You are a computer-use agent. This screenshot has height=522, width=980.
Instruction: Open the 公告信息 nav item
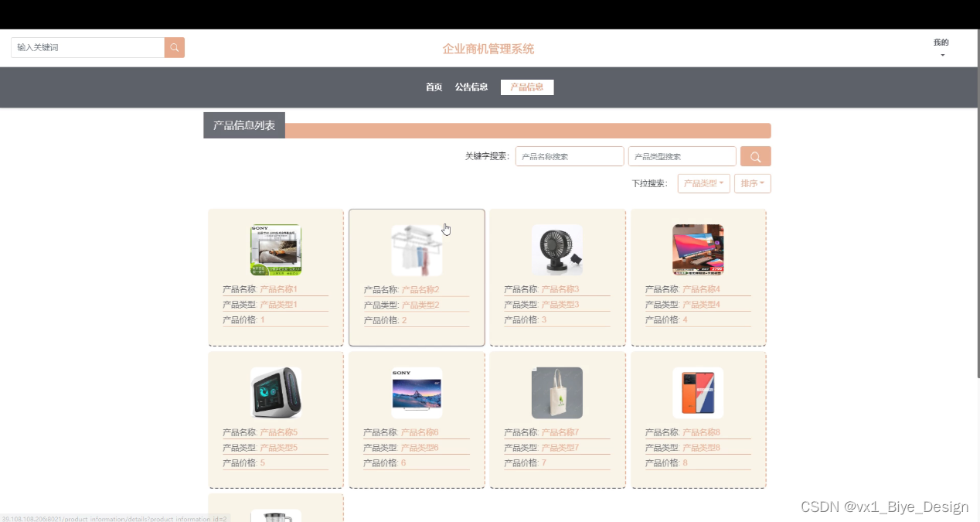(x=471, y=87)
